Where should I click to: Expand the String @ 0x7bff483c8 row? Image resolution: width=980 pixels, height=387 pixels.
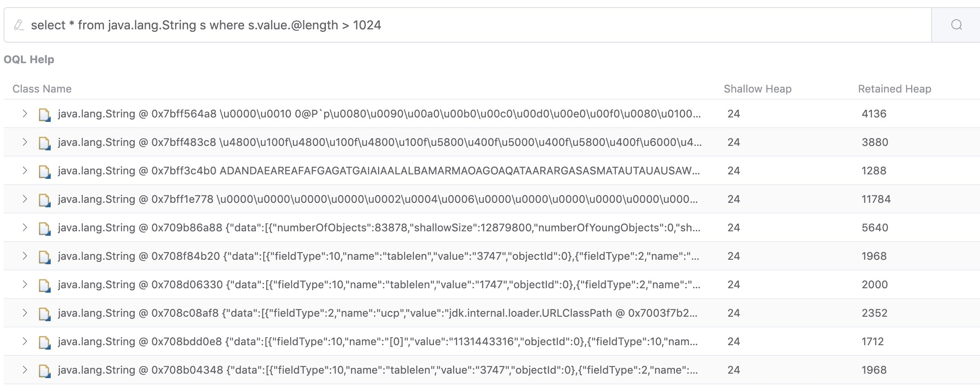coord(25,142)
